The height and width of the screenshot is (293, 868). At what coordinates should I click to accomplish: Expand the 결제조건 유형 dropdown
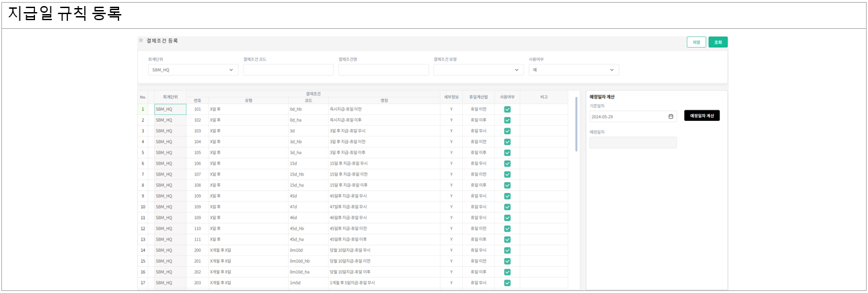[478, 70]
